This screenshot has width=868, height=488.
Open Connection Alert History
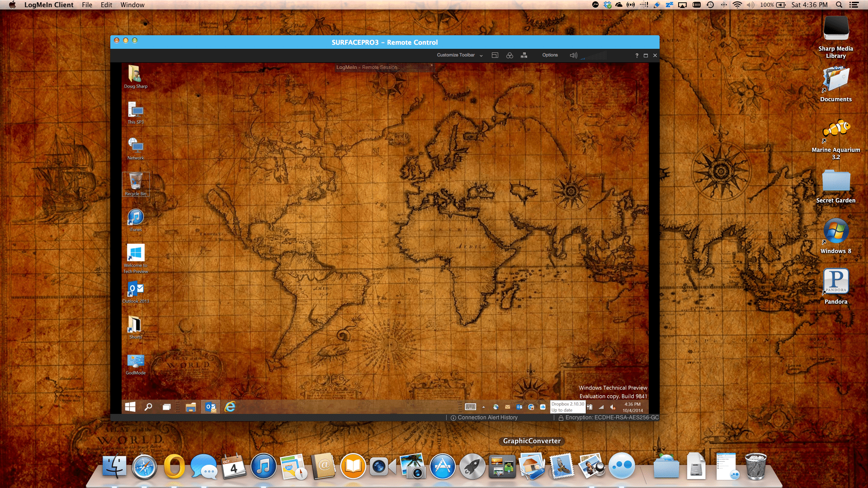click(484, 418)
